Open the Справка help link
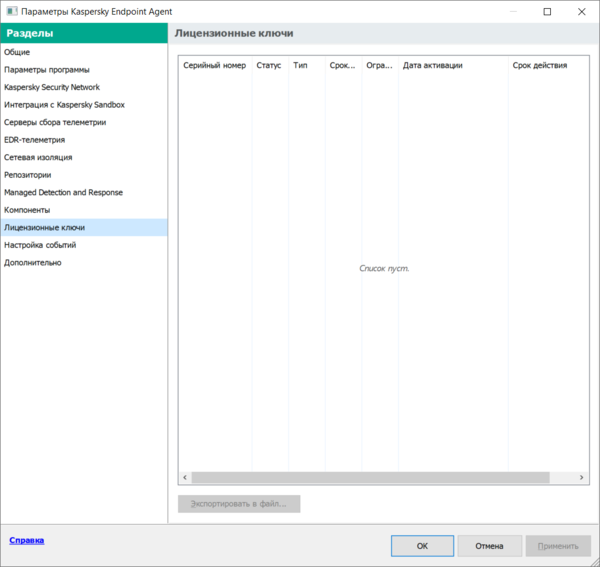The width and height of the screenshot is (600, 567). pos(26,540)
